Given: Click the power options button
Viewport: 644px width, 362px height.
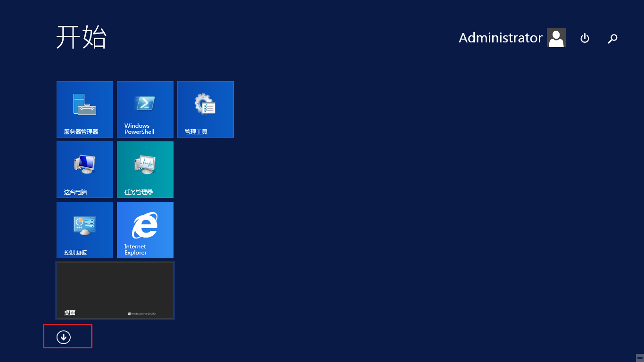Looking at the screenshot, I should pos(585,38).
